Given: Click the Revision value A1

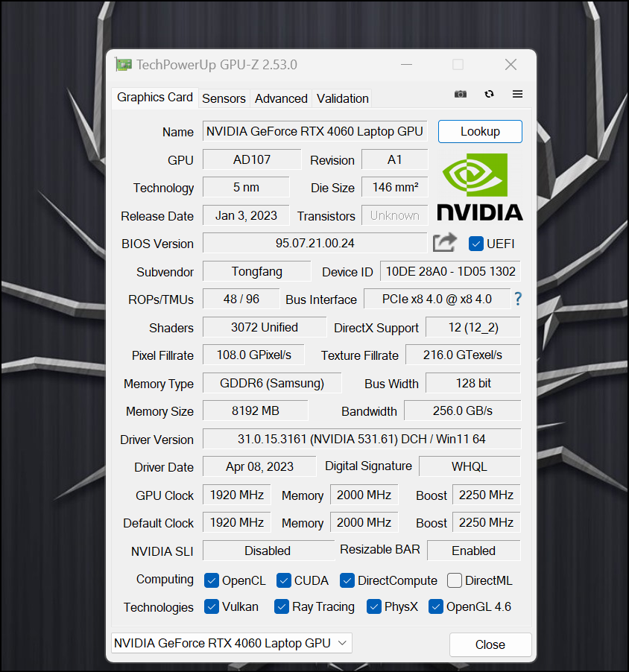Looking at the screenshot, I should click(x=394, y=159).
